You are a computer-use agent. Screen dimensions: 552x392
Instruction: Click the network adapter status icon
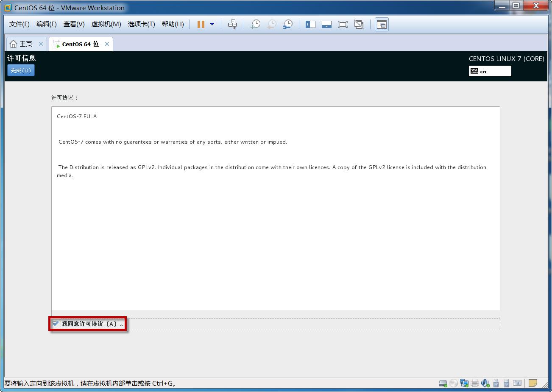point(464,383)
